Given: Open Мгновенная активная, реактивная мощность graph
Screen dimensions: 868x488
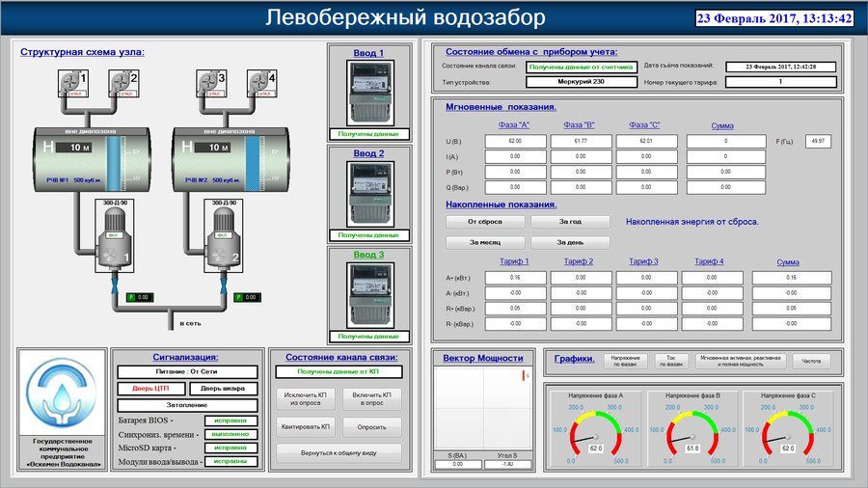Looking at the screenshot, I should coord(741,362).
